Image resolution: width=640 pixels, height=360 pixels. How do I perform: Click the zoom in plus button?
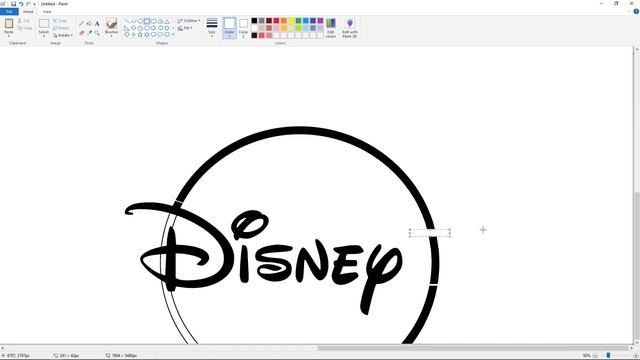pos(636,356)
